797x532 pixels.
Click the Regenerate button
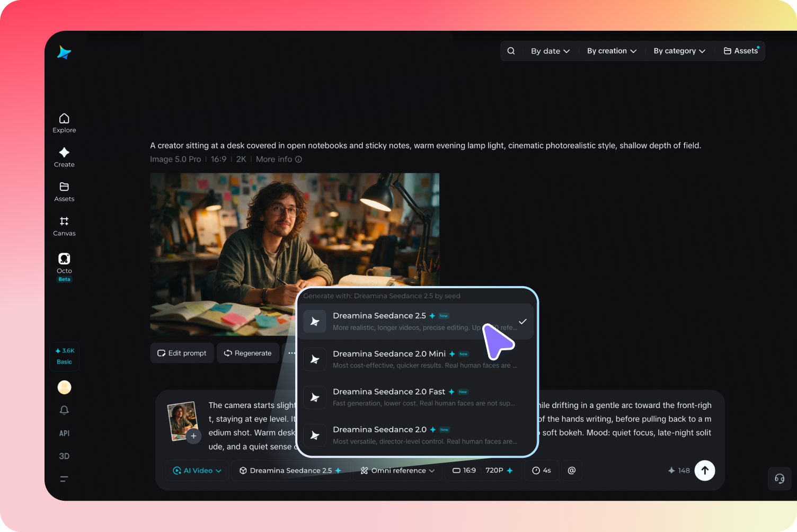click(x=247, y=353)
